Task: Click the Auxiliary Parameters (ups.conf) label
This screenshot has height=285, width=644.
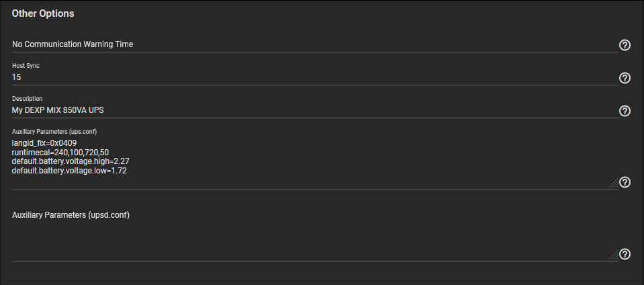Action: point(54,132)
